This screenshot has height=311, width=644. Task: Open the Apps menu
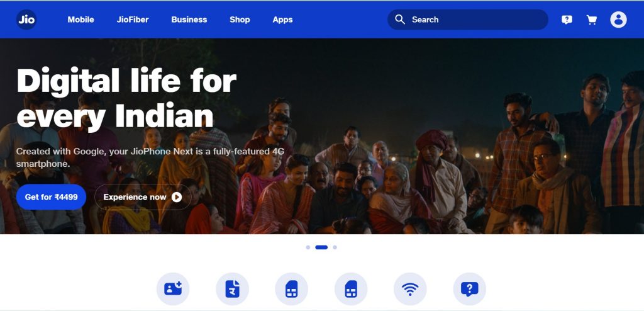click(282, 20)
